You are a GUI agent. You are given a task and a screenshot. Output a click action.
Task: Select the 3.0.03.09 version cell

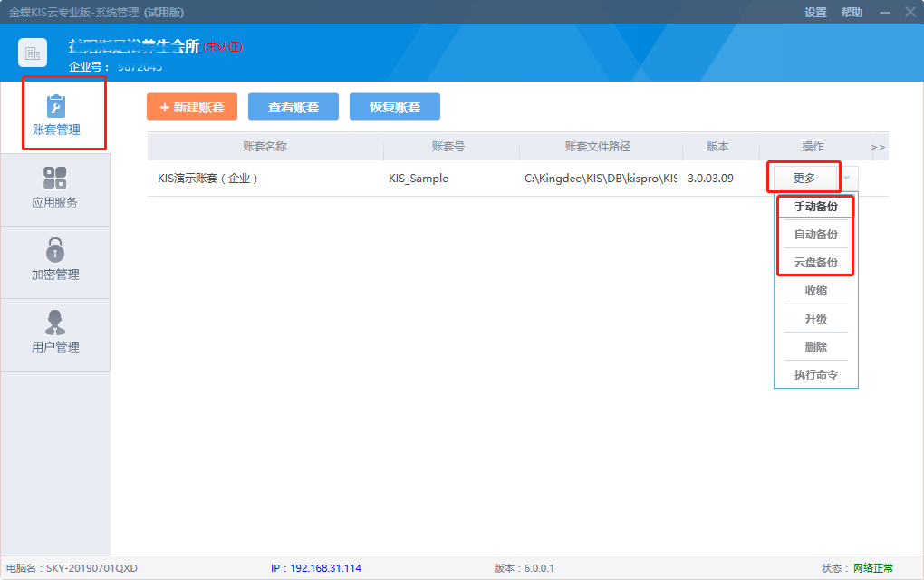point(711,178)
